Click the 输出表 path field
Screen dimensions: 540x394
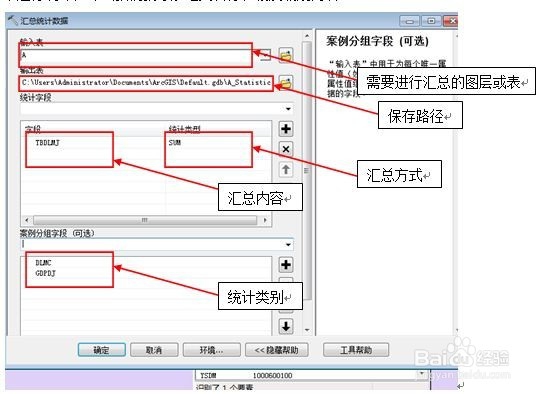[x=146, y=83]
